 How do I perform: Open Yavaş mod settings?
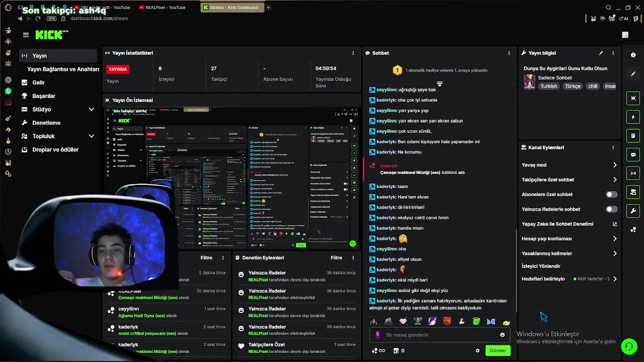570,165
